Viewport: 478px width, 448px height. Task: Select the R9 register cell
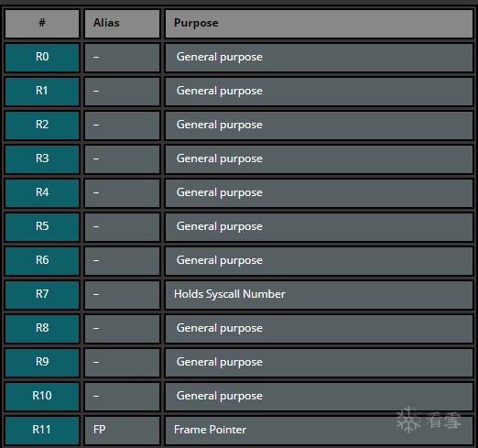click(x=42, y=363)
